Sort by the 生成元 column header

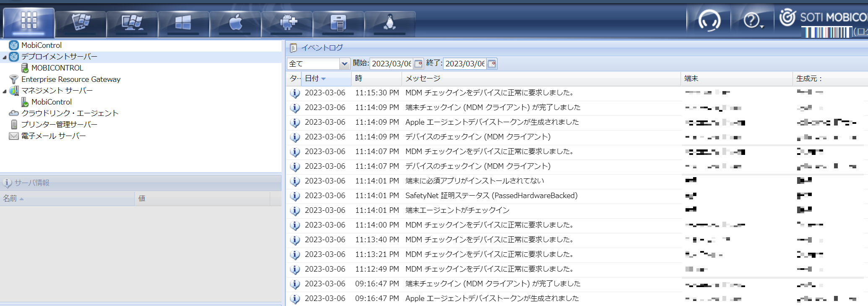point(830,78)
